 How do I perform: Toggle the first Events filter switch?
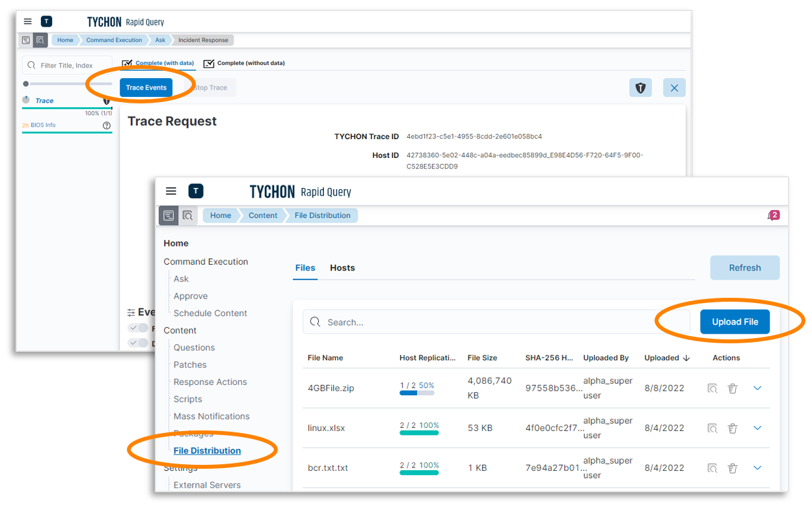138,328
